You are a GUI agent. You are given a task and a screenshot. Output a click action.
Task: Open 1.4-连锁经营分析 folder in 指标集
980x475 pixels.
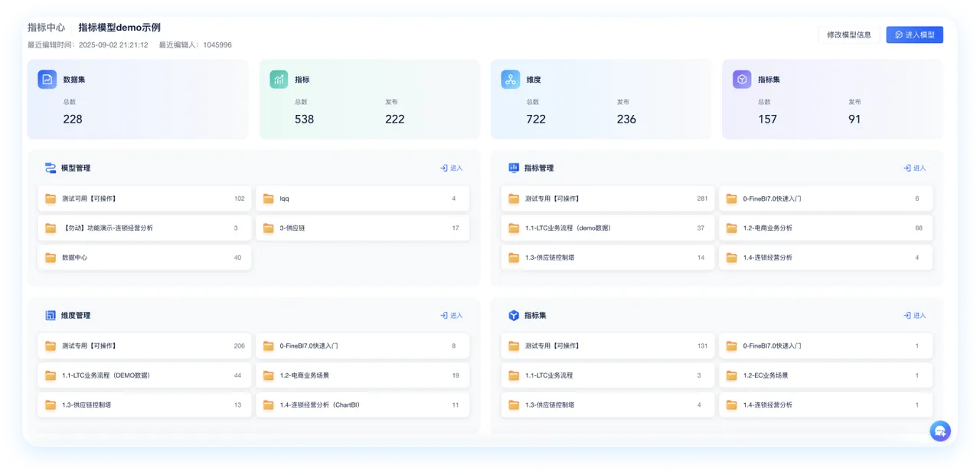pos(825,405)
